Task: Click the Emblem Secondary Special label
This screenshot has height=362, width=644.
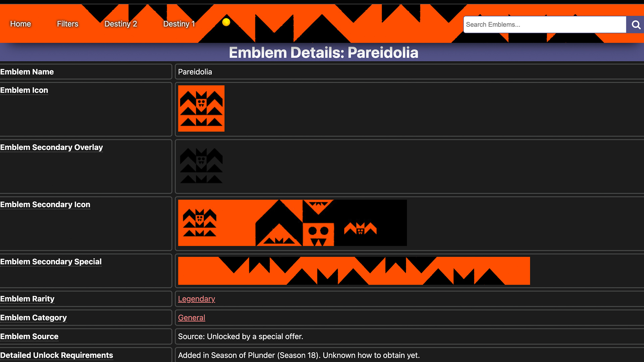Action: tap(51, 261)
